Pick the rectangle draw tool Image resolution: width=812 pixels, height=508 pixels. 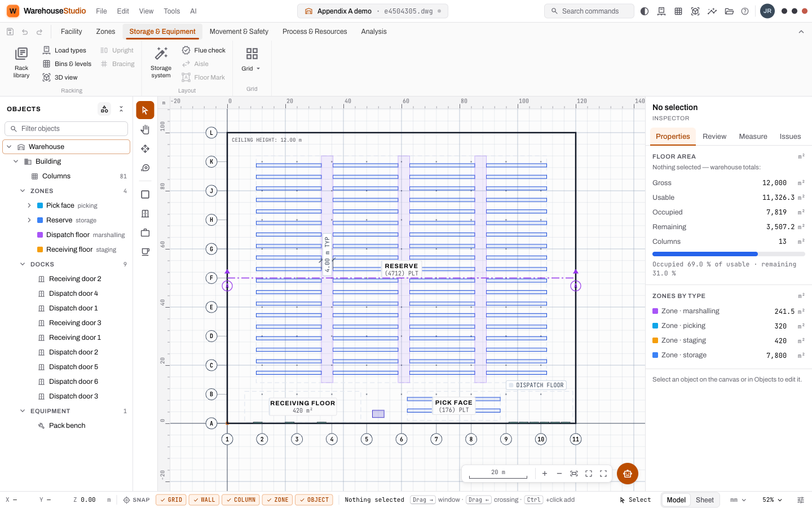pos(145,194)
